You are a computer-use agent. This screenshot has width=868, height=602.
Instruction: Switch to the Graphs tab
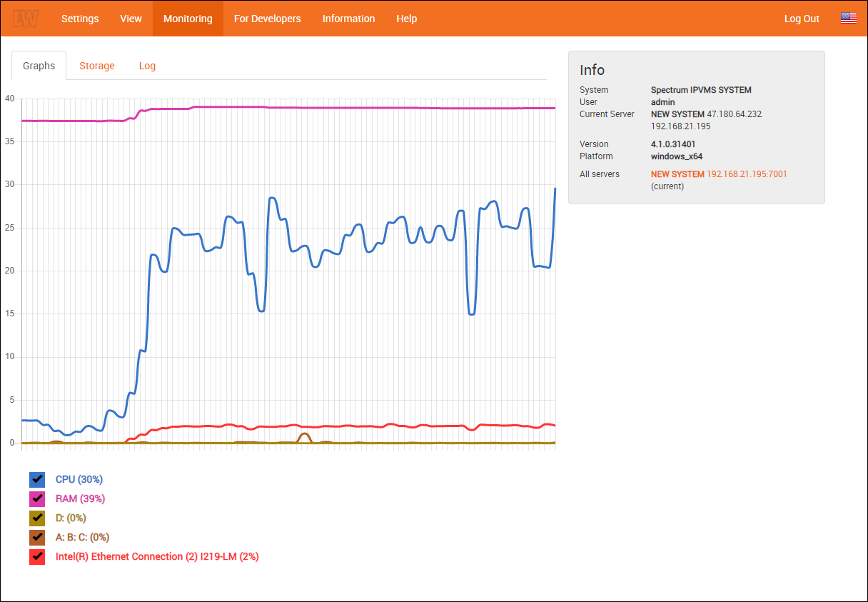point(39,66)
